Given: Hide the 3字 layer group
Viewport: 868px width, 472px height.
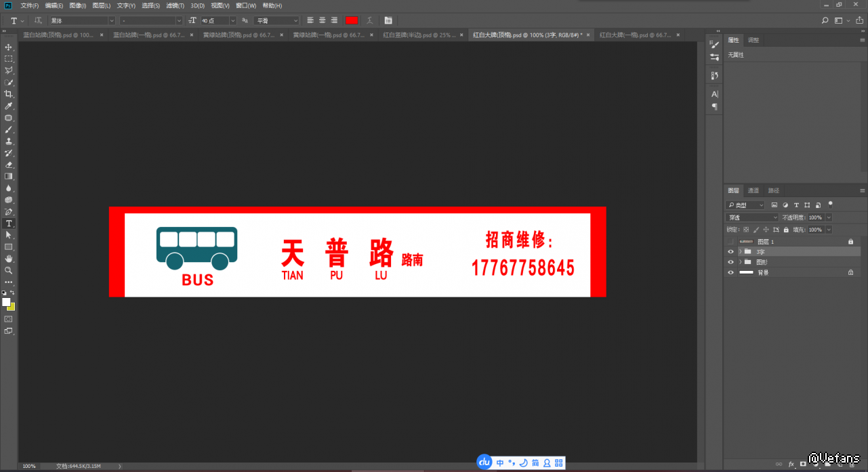Looking at the screenshot, I should pos(730,251).
